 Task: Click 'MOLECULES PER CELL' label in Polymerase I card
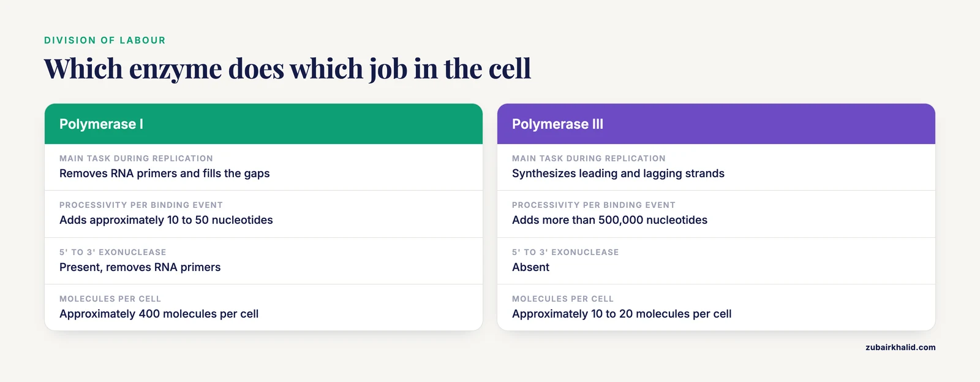click(110, 299)
